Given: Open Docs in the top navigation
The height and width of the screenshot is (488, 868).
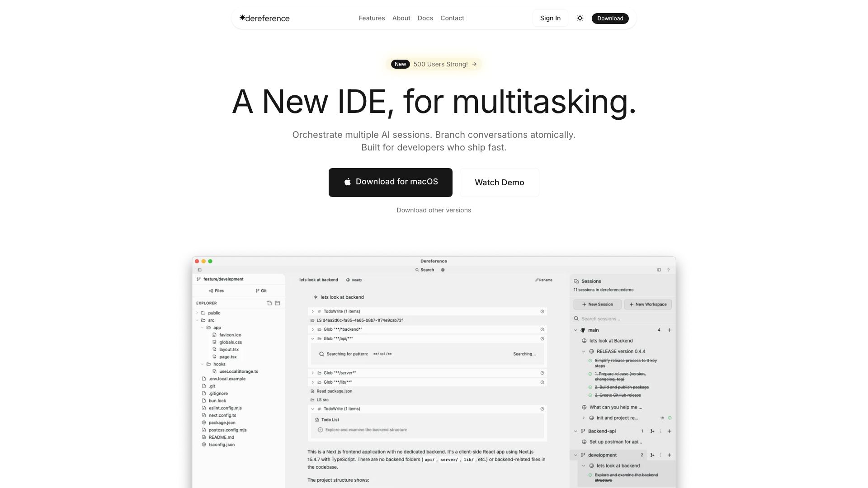Looking at the screenshot, I should click(x=425, y=18).
